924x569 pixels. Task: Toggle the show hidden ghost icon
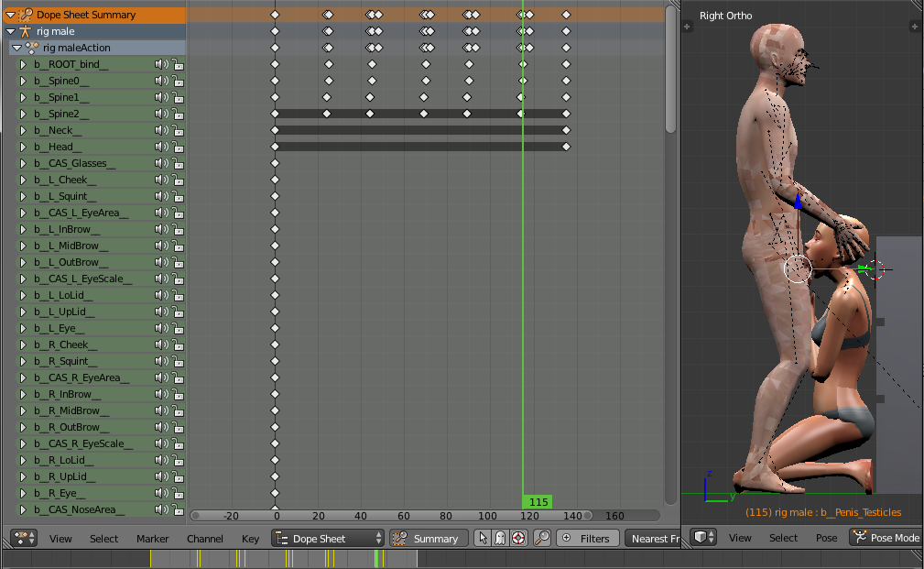point(500,538)
